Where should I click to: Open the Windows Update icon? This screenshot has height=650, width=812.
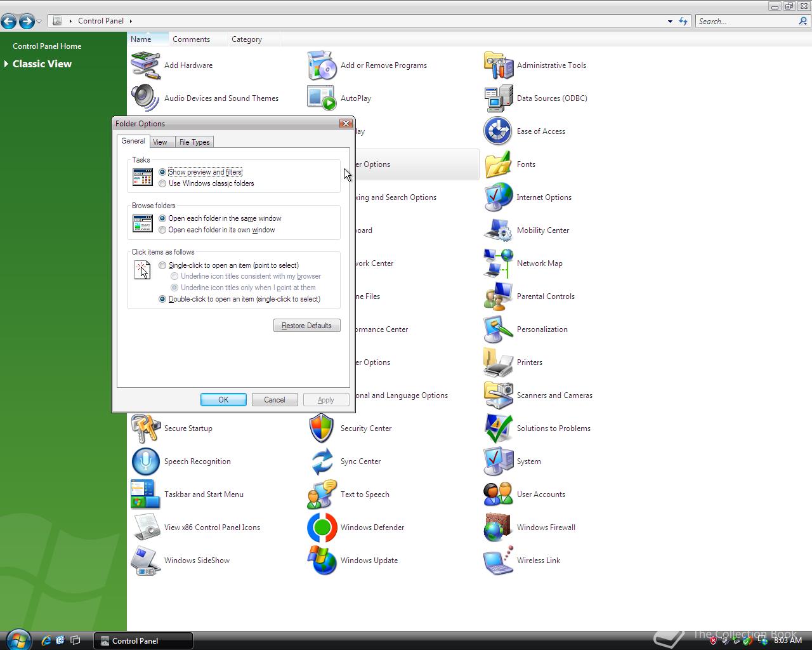pyautogui.click(x=322, y=560)
